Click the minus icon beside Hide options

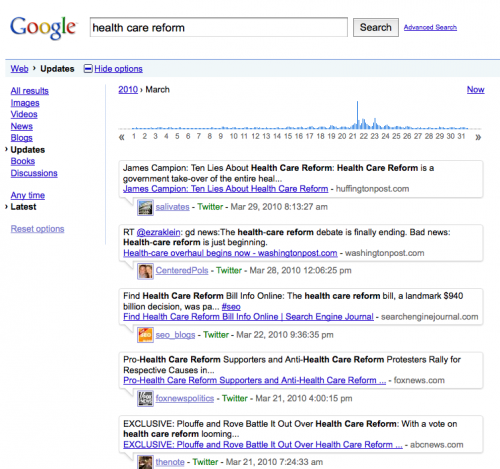tap(88, 69)
